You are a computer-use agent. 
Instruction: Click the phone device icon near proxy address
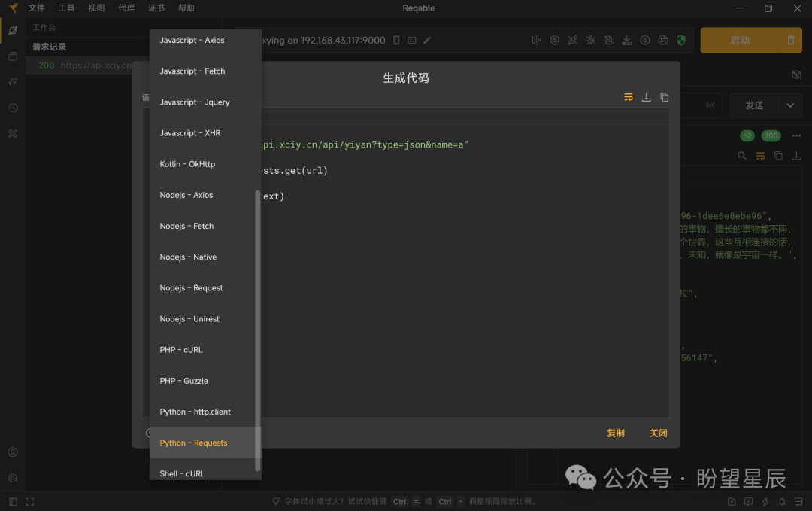(396, 41)
